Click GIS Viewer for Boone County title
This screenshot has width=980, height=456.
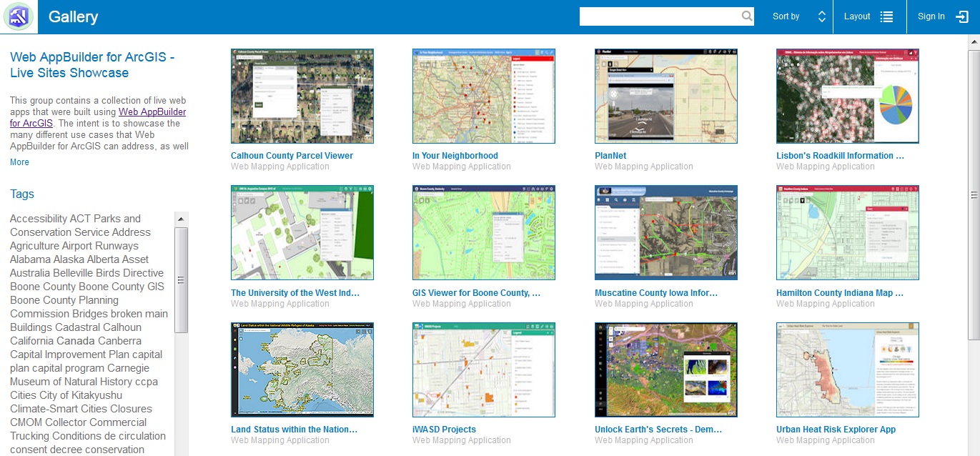point(477,292)
